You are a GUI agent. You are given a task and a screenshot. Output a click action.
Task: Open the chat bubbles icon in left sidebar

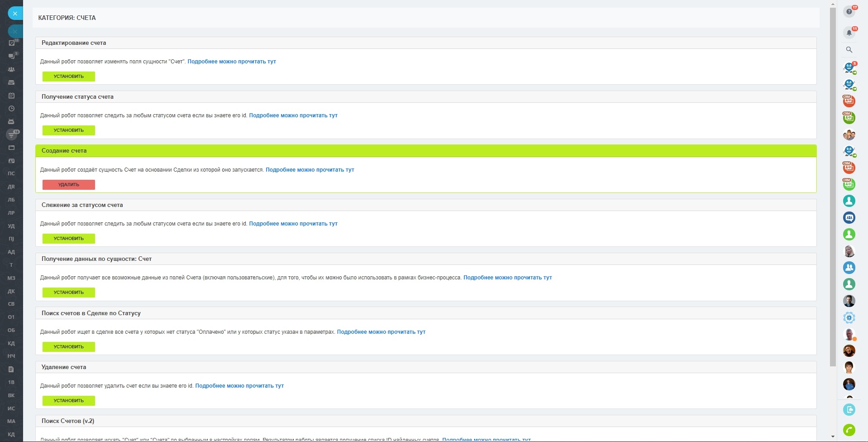coord(12,56)
